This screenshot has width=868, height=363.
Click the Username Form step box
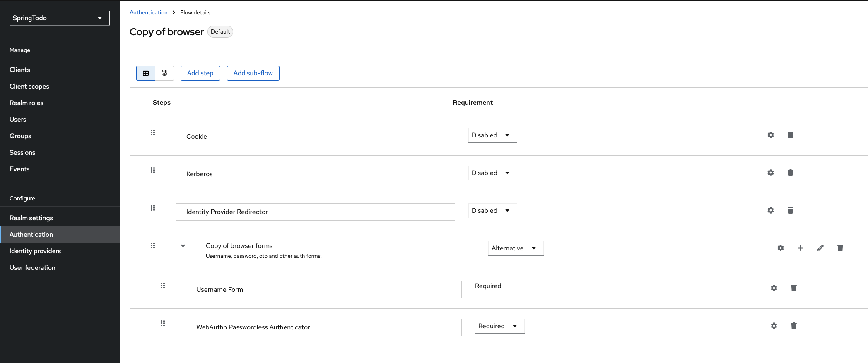(x=324, y=290)
